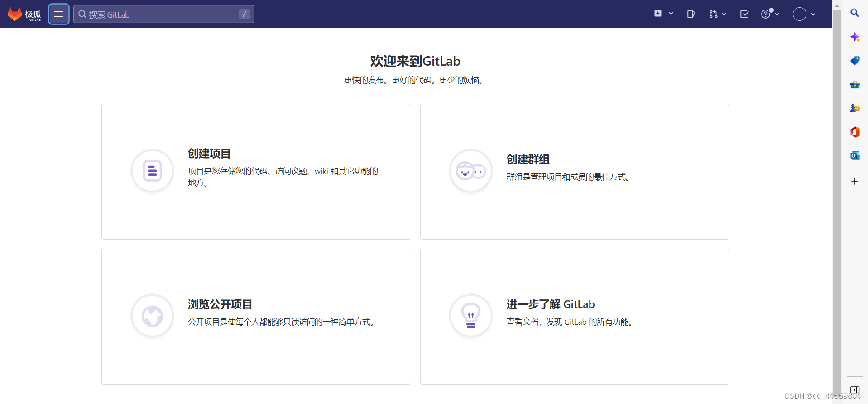Image resolution: width=868 pixels, height=404 pixels.
Task: Click the magnifier icon in the search box
Action: pos(82,14)
